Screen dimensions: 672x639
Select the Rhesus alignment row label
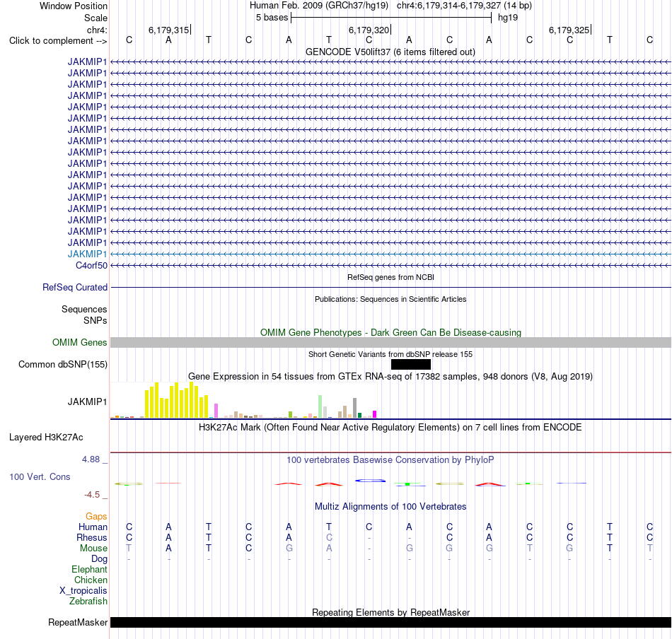click(x=92, y=537)
